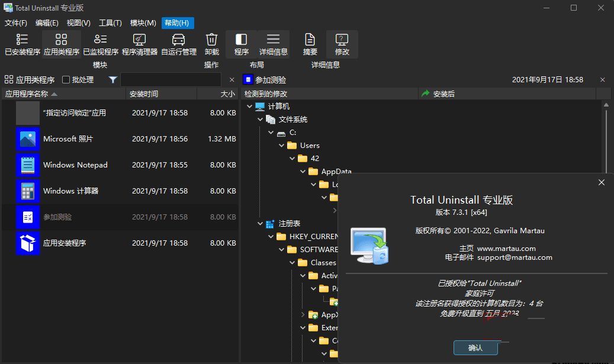
Task: Click the 卸载 trash icon
Action: click(211, 44)
